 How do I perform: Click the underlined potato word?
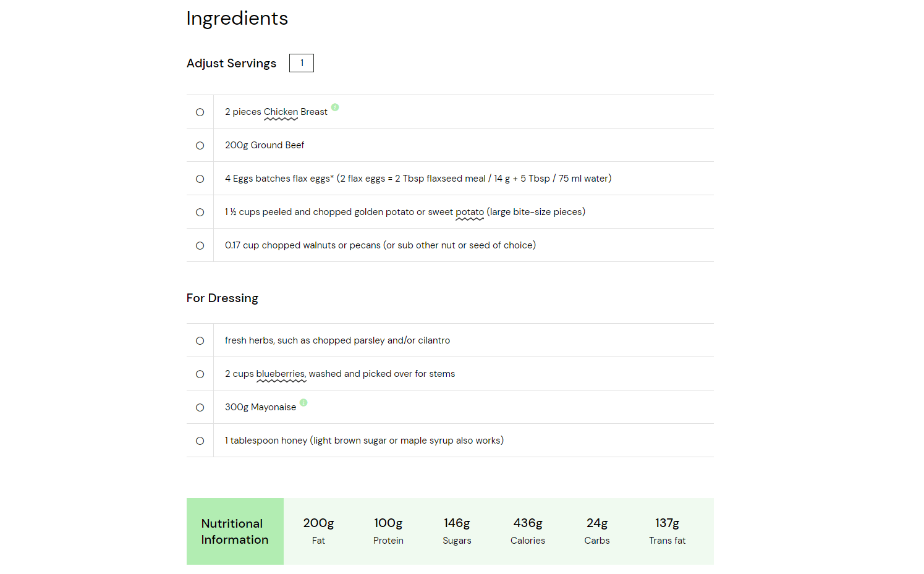(x=470, y=212)
